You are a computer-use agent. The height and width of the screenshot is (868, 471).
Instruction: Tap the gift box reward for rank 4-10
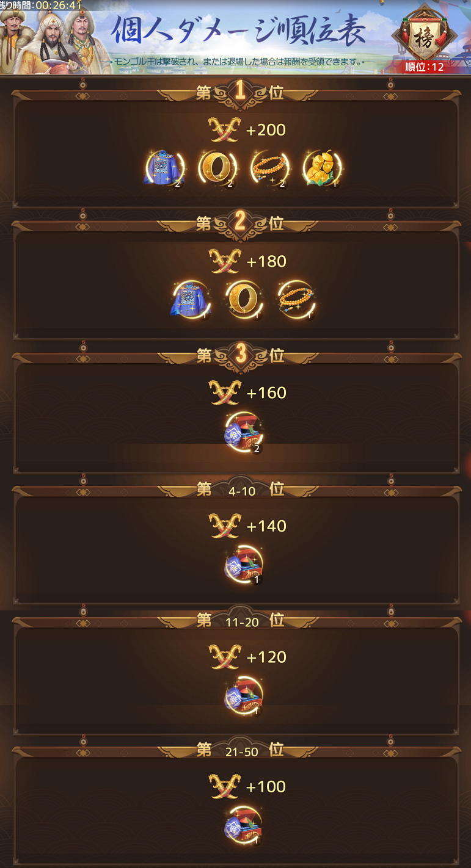pyautogui.click(x=244, y=564)
